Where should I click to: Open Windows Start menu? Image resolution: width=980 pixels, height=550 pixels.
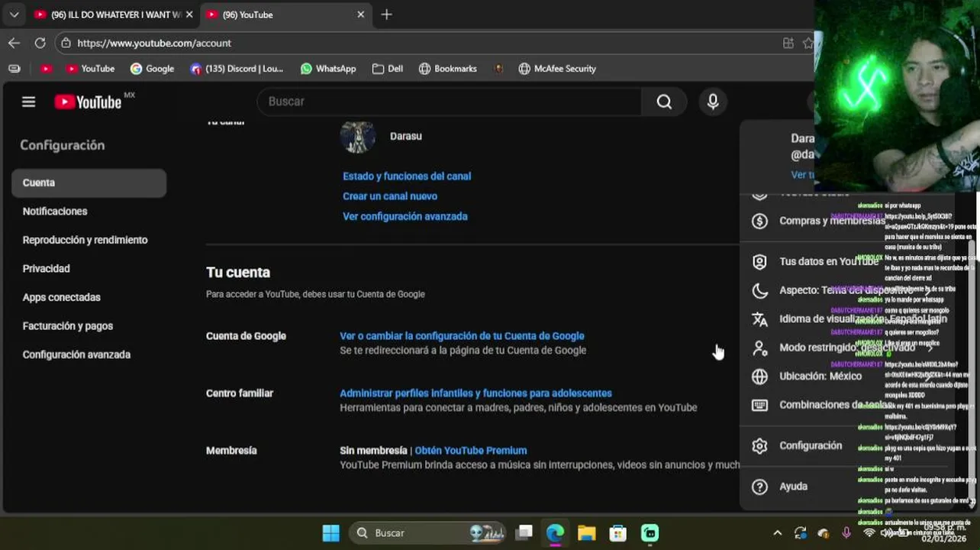pos(330,533)
